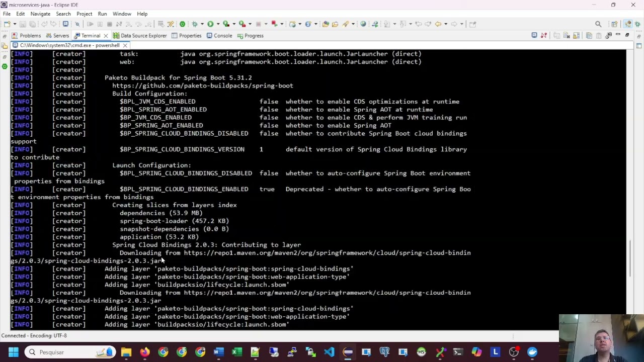This screenshot has width=644, height=362.
Task: Switch to the Properties tab
Action: [x=186, y=36]
